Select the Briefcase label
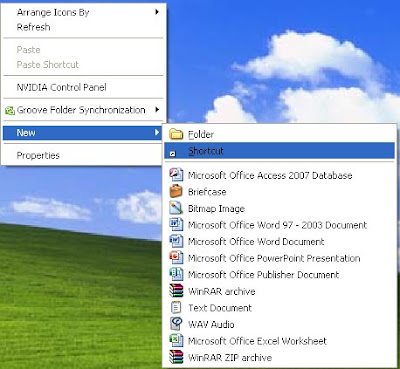Image resolution: width=400 pixels, height=369 pixels. (207, 192)
